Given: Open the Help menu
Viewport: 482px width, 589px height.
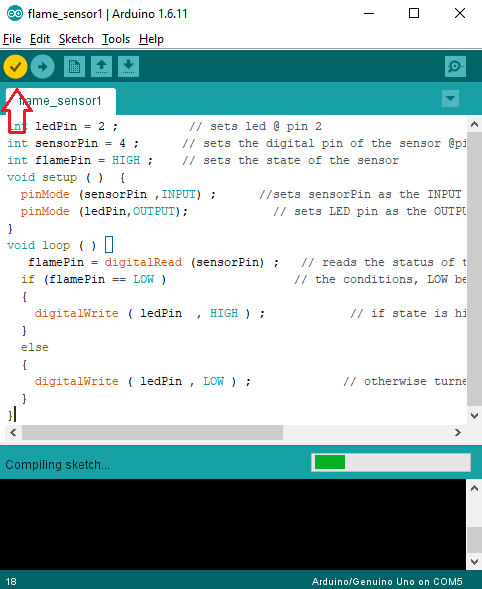Looking at the screenshot, I should [151, 39].
